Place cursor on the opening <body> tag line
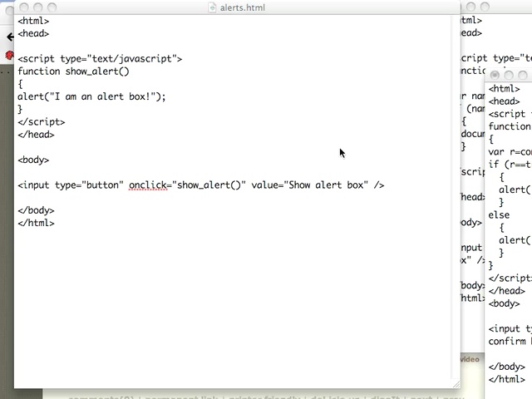This screenshot has width=532, height=399. tap(33, 160)
